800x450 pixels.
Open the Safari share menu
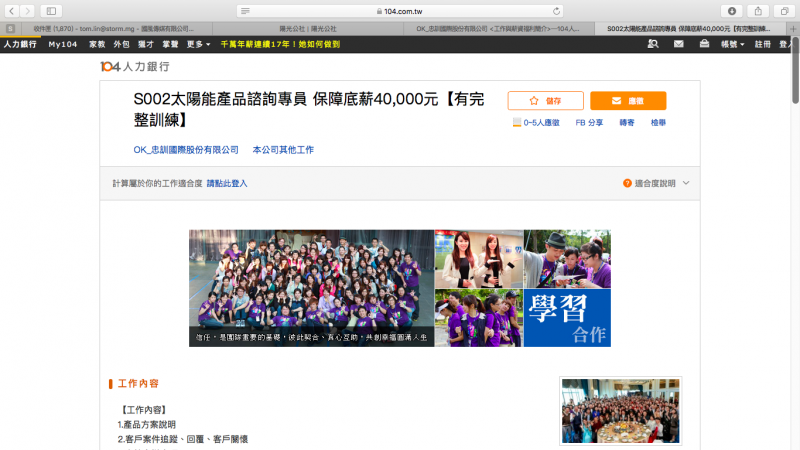tap(758, 11)
